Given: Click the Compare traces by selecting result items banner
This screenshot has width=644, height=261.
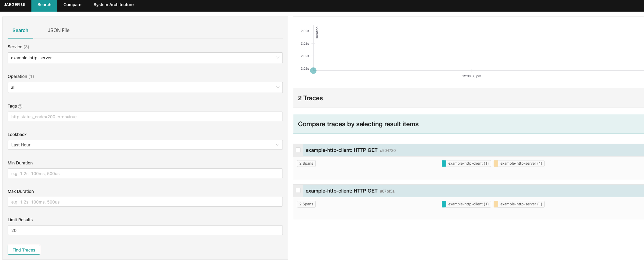Looking at the screenshot, I should (468, 124).
